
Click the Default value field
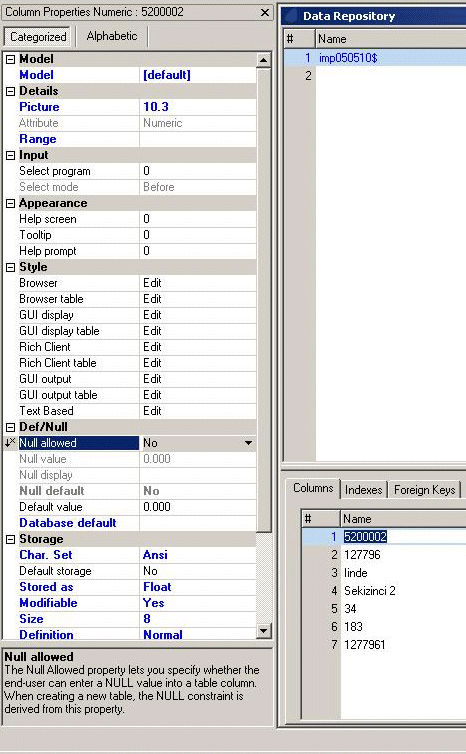click(x=198, y=507)
